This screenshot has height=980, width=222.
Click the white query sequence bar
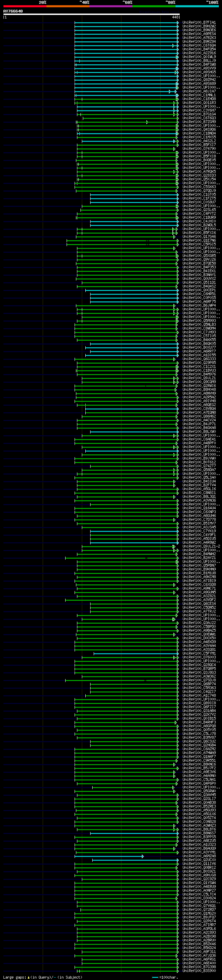click(92, 15)
